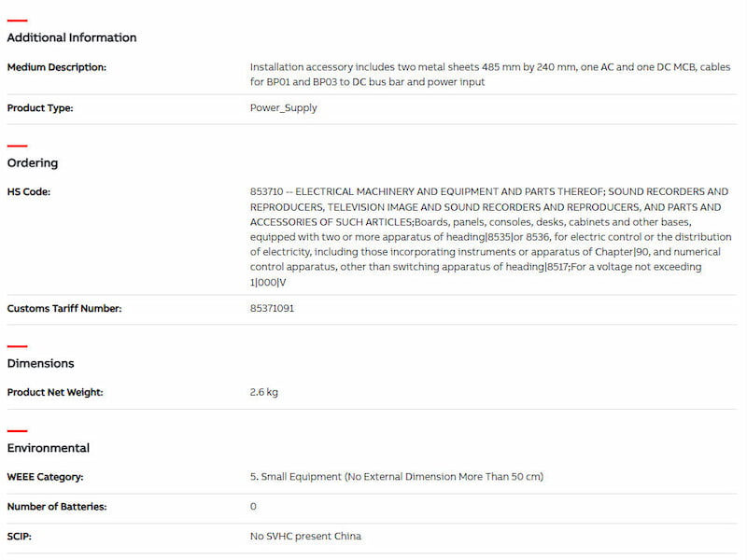Click the Medium Description label
The width and height of the screenshot is (747, 560).
[57, 67]
